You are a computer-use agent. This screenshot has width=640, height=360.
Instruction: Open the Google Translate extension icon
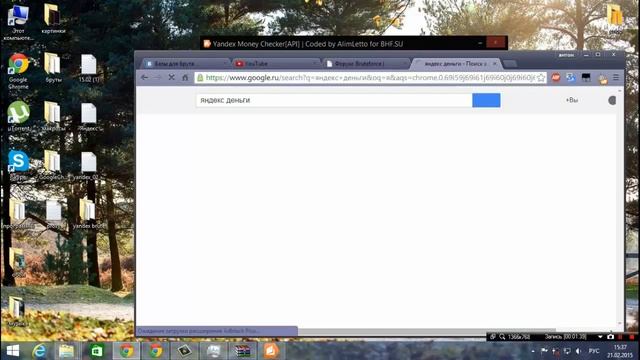pos(571,78)
